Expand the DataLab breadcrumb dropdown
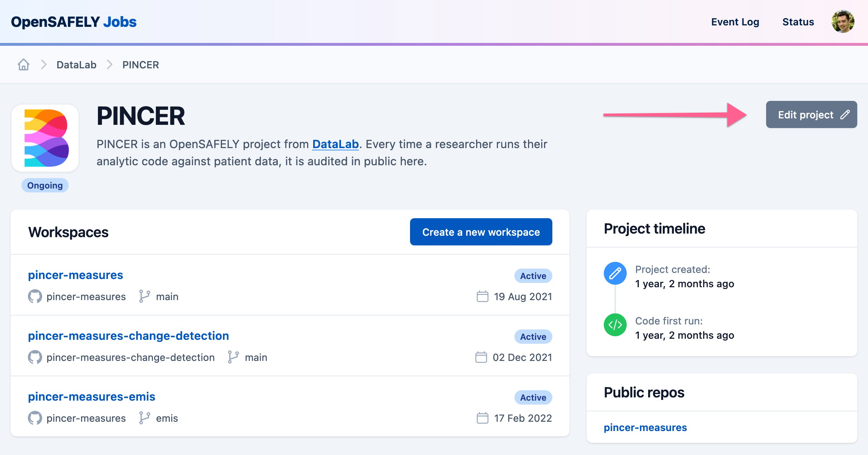The width and height of the screenshot is (868, 455). pos(77,64)
